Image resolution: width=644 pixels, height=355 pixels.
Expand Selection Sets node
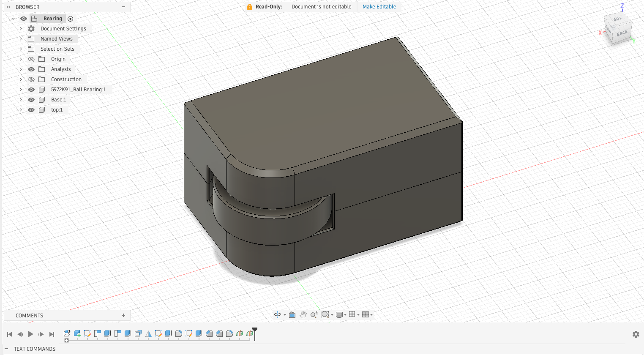pyautogui.click(x=21, y=49)
